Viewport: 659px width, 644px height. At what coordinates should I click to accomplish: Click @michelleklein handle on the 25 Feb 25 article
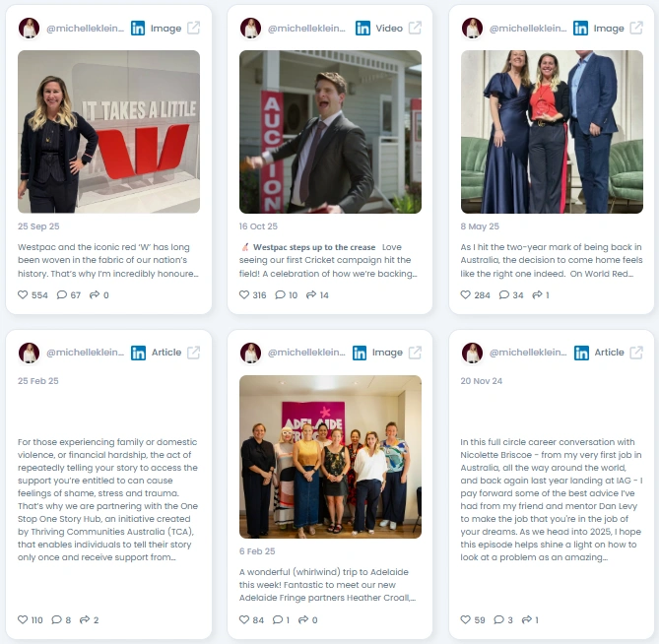tap(85, 353)
